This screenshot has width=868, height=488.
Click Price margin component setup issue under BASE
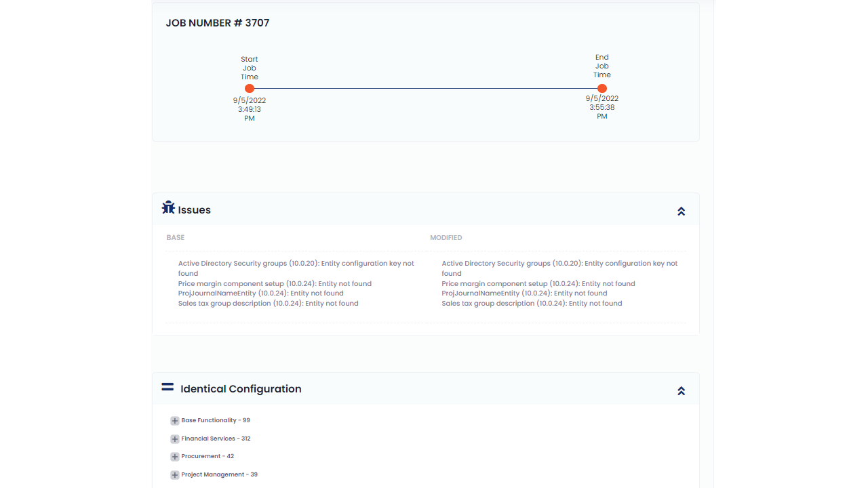click(x=275, y=283)
